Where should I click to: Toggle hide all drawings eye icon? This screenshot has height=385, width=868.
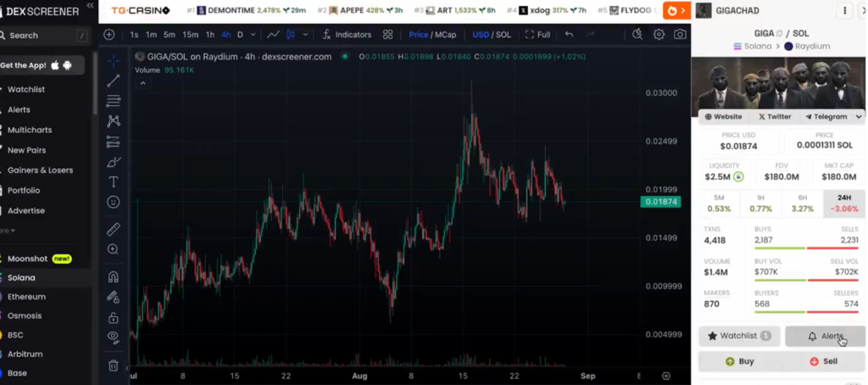tap(114, 337)
